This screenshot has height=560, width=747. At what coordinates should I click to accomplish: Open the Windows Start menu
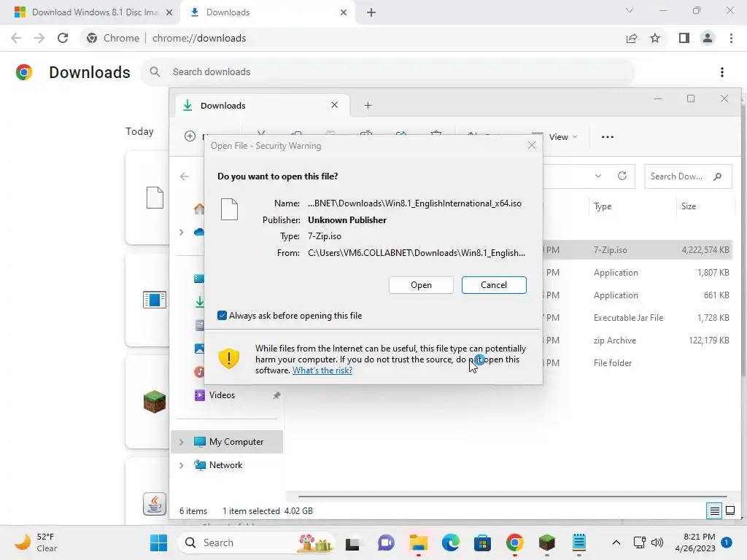pyautogui.click(x=158, y=542)
